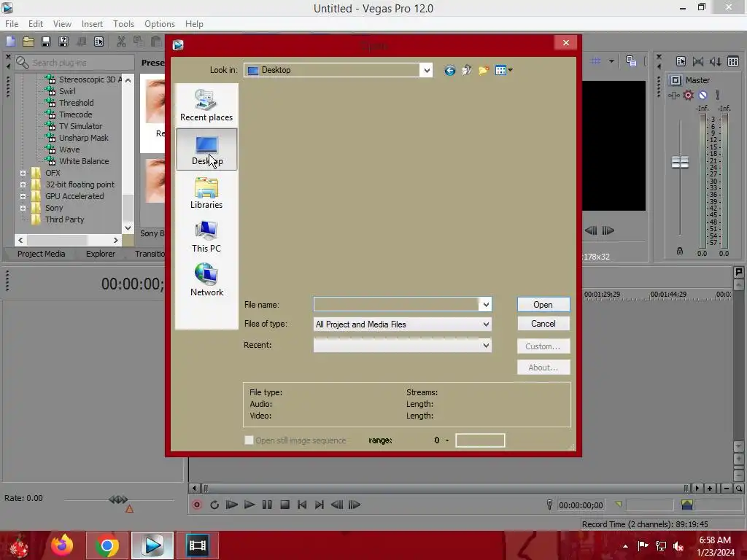Click Save toolbar icon
This screenshot has height=560, width=747.
click(x=46, y=42)
